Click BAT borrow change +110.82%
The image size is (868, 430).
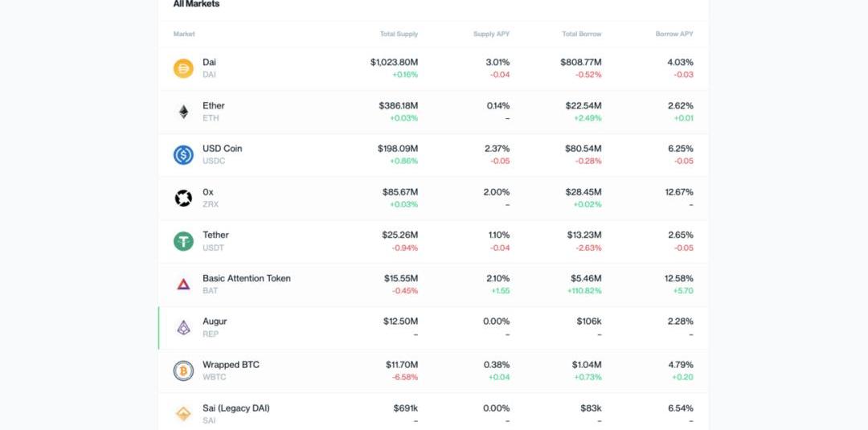[584, 291]
